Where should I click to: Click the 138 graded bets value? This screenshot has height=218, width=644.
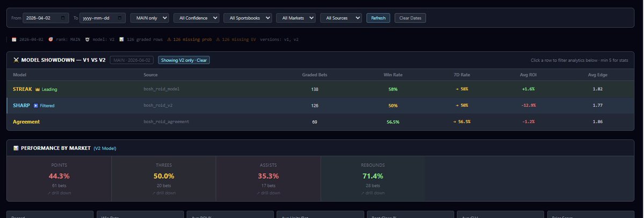pos(315,89)
